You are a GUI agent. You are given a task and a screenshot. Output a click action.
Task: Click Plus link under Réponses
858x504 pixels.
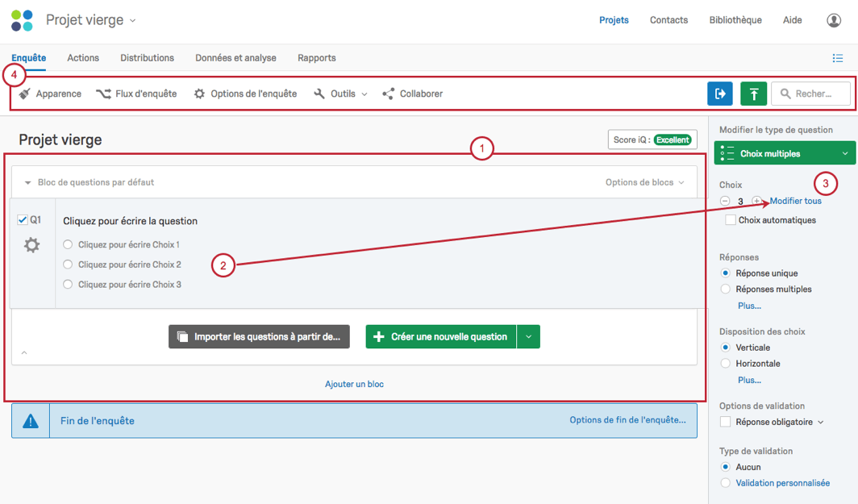click(x=749, y=306)
